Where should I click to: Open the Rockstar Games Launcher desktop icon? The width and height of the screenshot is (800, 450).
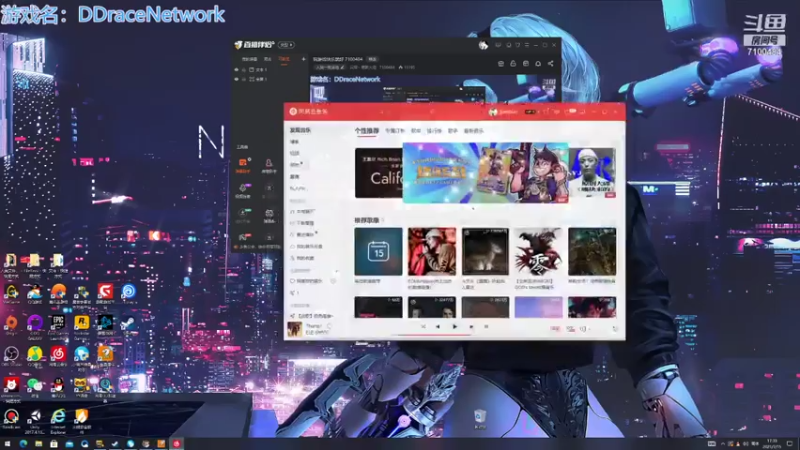pyautogui.click(x=82, y=324)
